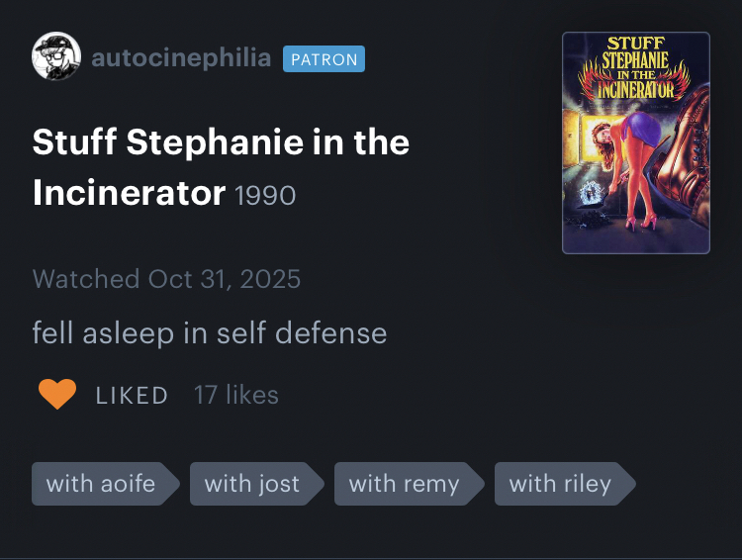Viewport: 742px width, 560px height.
Task: Click the "fell asleep in self defense" review text
Action: 209,332
